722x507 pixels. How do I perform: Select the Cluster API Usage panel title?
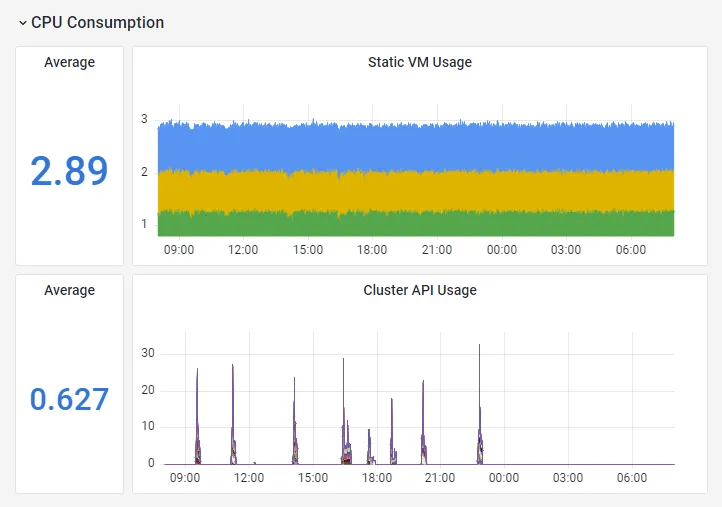(x=419, y=290)
